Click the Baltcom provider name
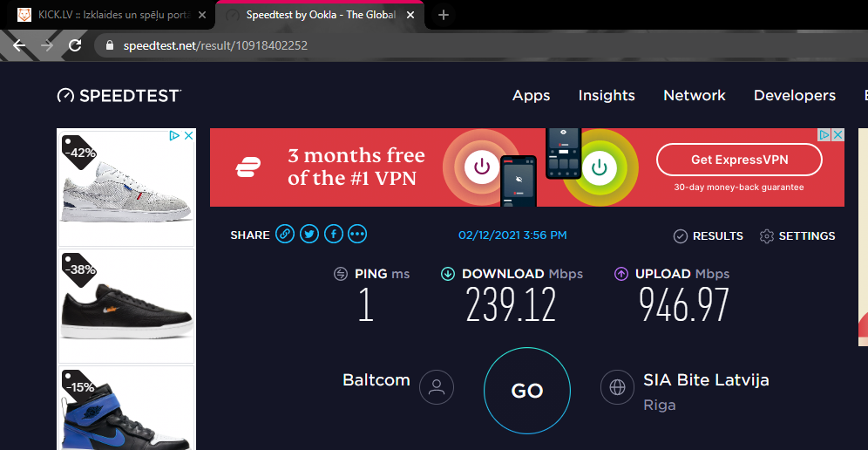This screenshot has height=450, width=868. click(376, 380)
